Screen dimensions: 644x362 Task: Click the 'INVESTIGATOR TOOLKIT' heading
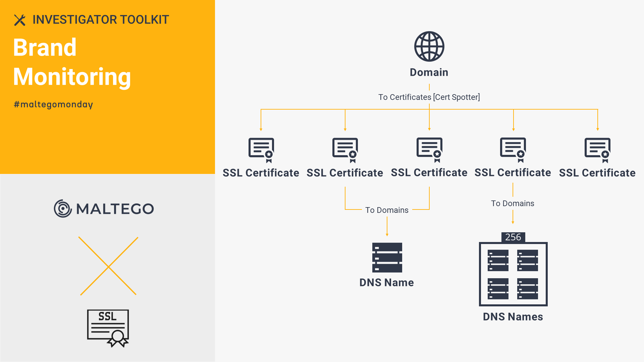tap(101, 20)
